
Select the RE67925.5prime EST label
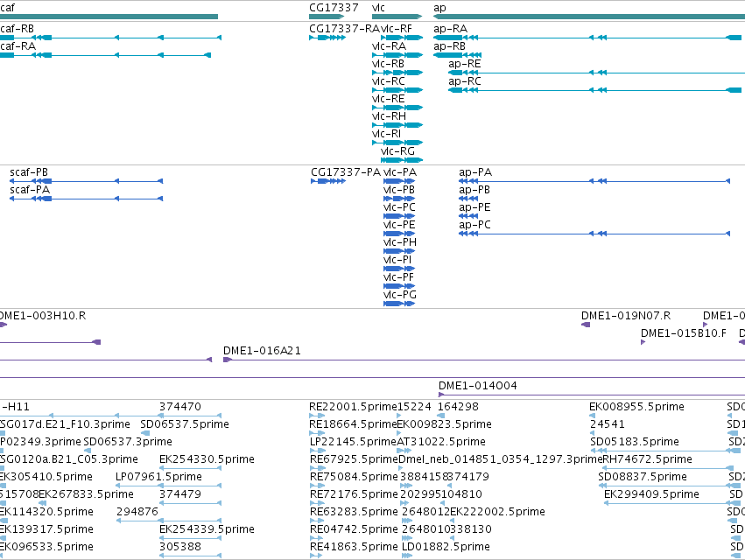pyautogui.click(x=354, y=459)
